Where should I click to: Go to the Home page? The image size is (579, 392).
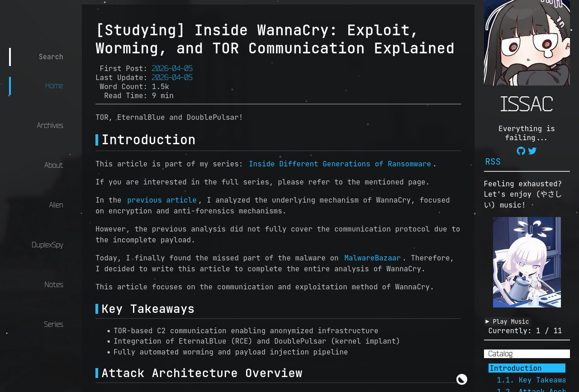point(54,86)
